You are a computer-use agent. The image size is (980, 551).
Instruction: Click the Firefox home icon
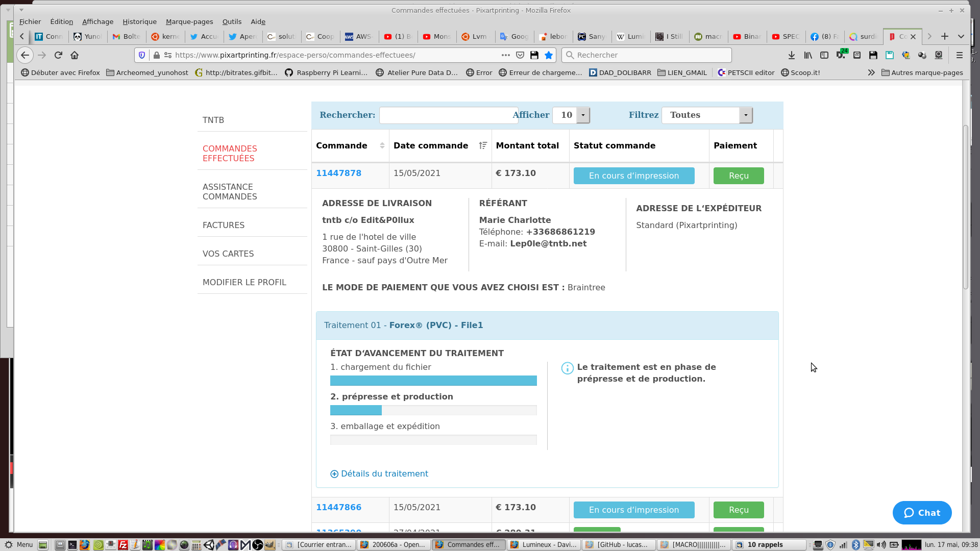pyautogui.click(x=75, y=55)
